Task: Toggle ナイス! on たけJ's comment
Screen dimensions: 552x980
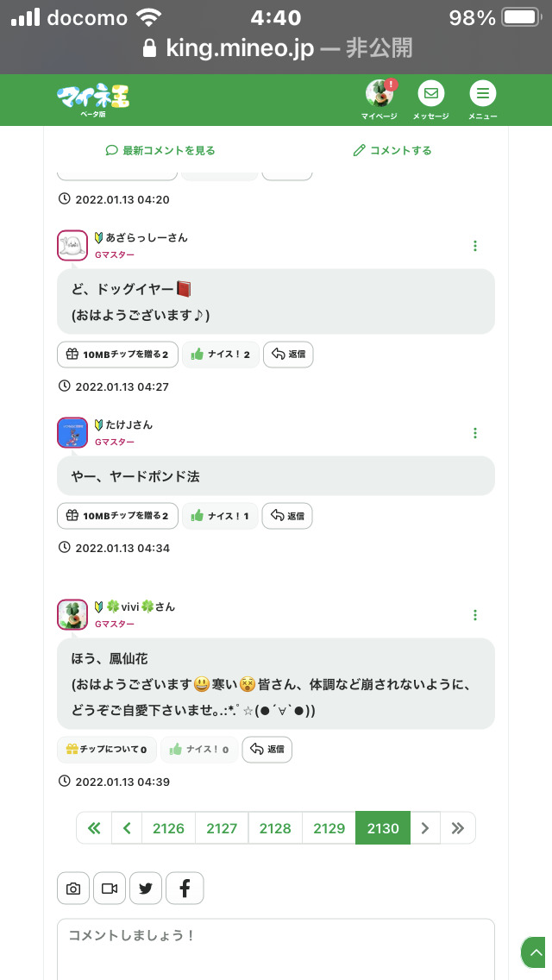Action: coord(220,516)
